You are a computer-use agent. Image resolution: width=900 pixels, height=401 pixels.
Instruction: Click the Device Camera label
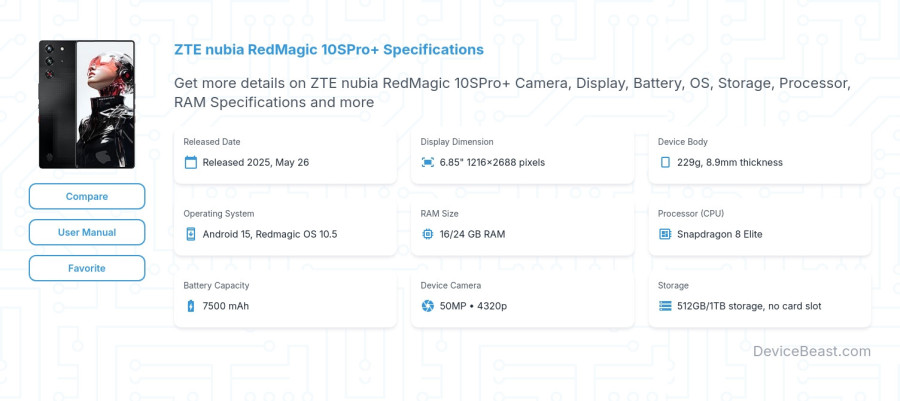click(451, 285)
